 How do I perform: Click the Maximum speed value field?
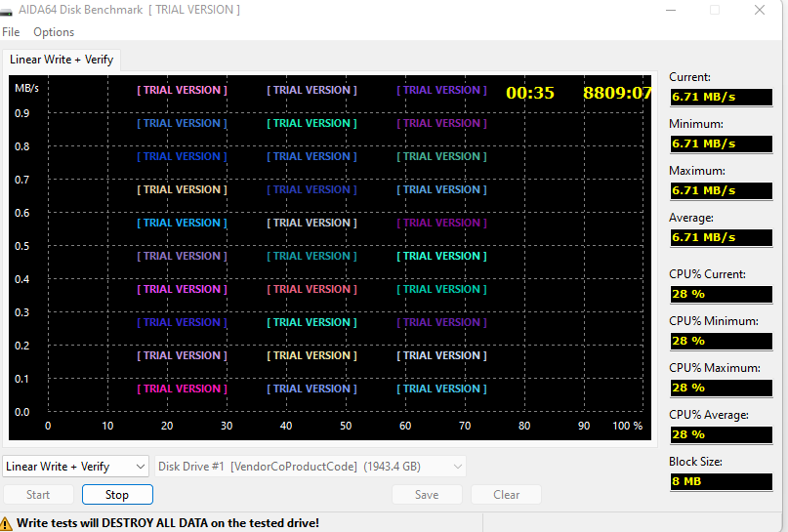point(716,190)
